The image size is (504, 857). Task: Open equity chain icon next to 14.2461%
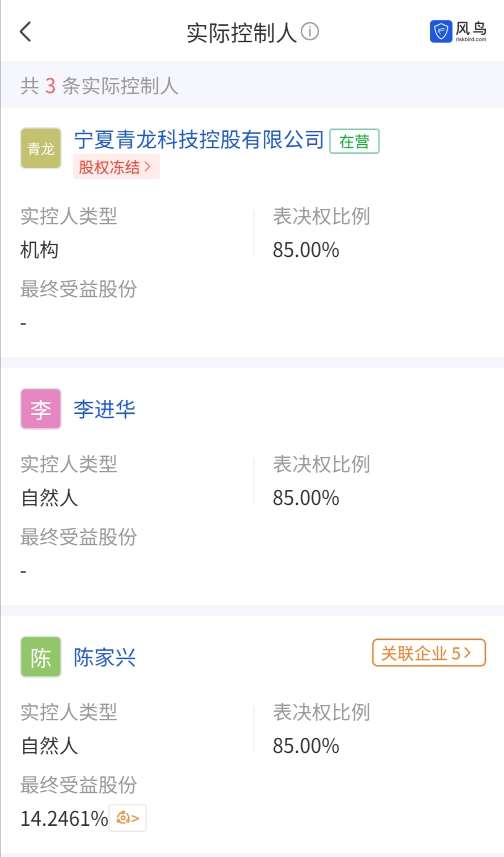pyautogui.click(x=128, y=818)
